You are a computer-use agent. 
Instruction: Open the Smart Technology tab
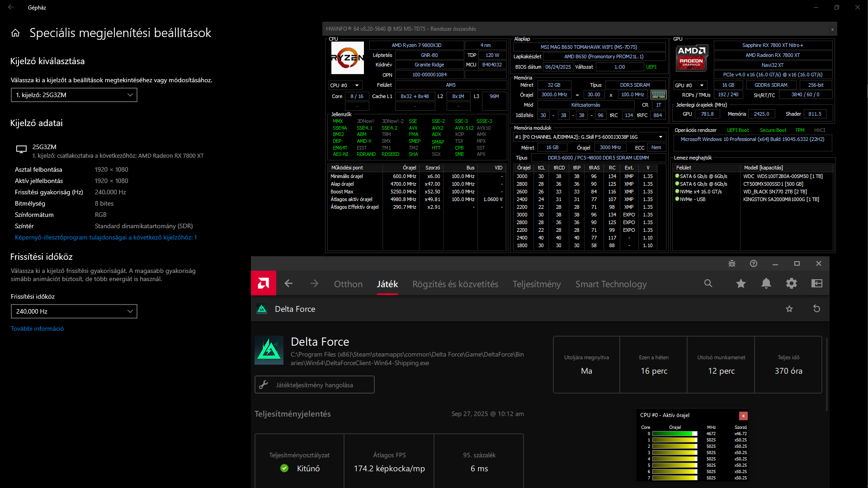pyautogui.click(x=611, y=284)
